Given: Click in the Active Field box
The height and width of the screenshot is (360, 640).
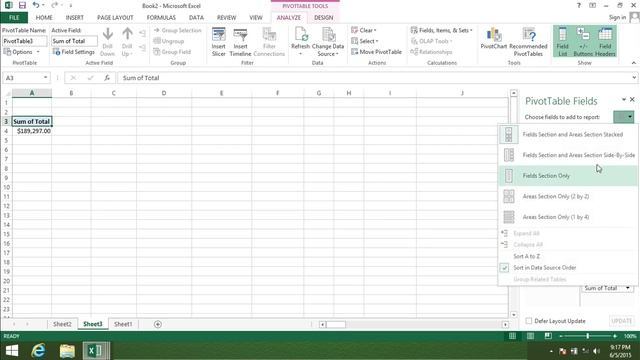Looking at the screenshot, I should [x=74, y=41].
